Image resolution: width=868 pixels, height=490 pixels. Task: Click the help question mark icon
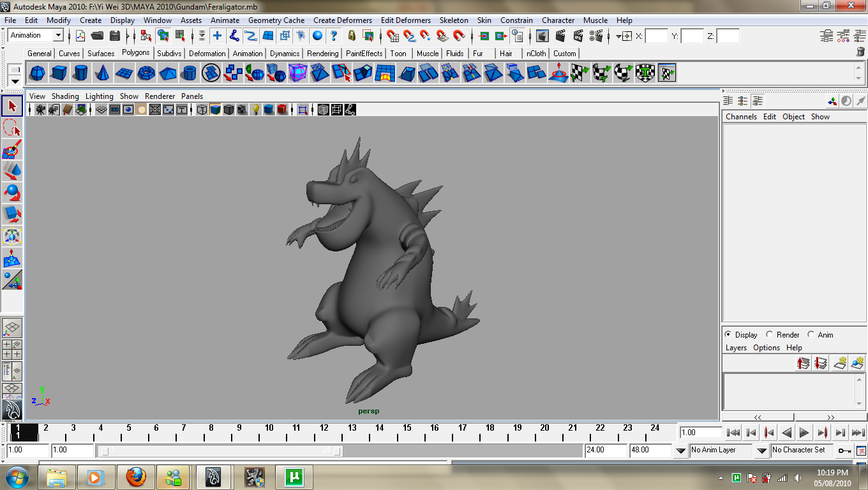333,36
